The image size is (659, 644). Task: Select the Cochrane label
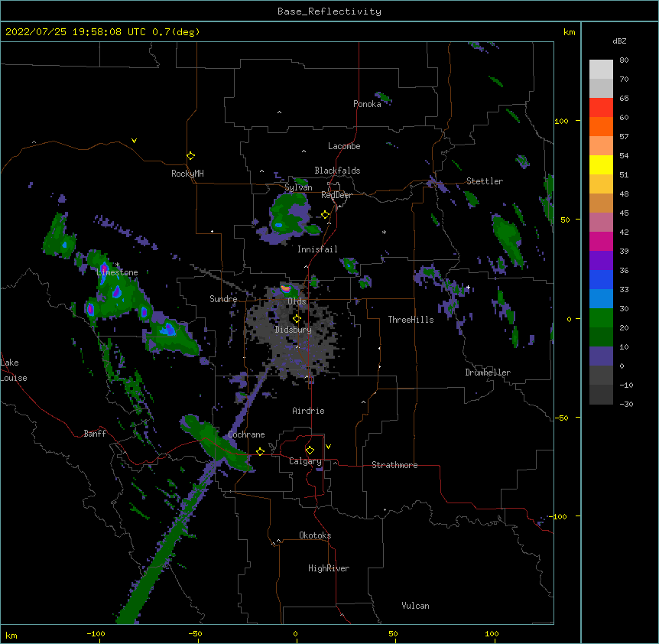pyautogui.click(x=246, y=434)
